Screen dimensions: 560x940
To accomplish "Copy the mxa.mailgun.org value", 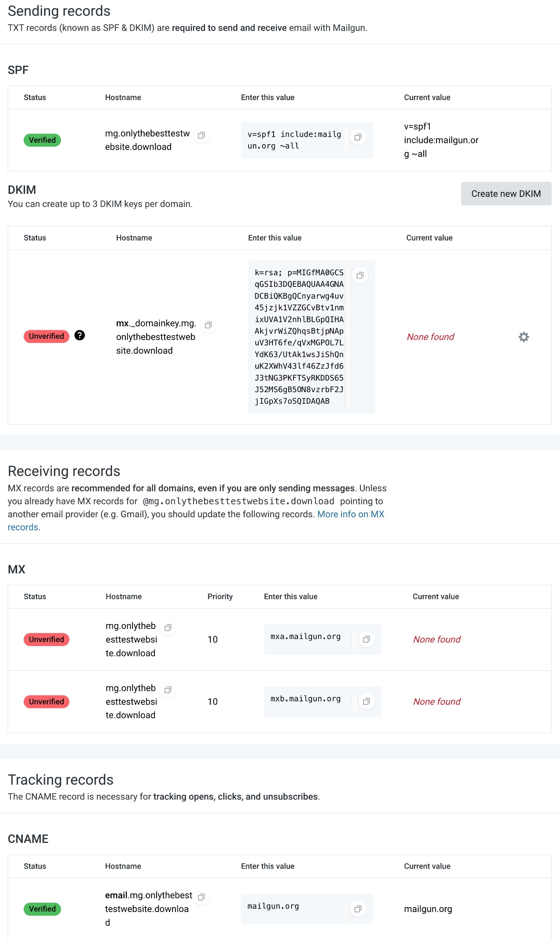I will click(x=366, y=639).
